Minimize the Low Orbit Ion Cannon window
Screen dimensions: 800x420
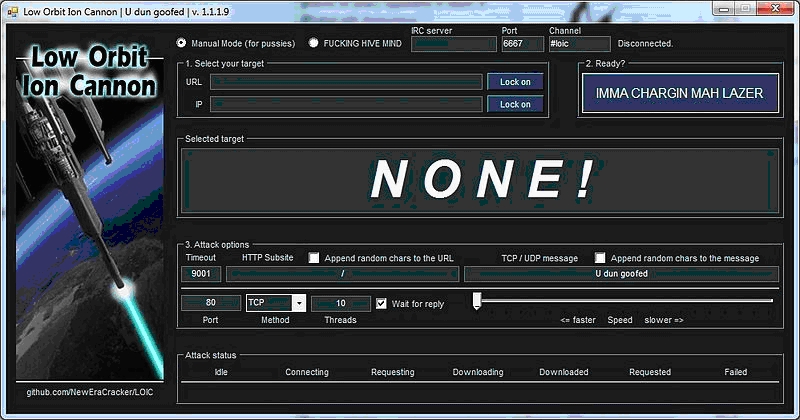click(723, 9)
